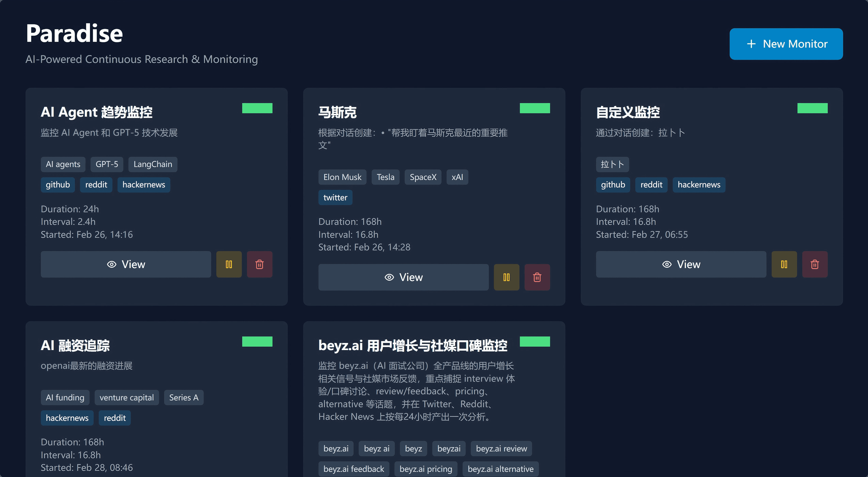Click the twitter platform tag on 马斯克 card
Viewport: 868px width, 477px height.
click(335, 198)
